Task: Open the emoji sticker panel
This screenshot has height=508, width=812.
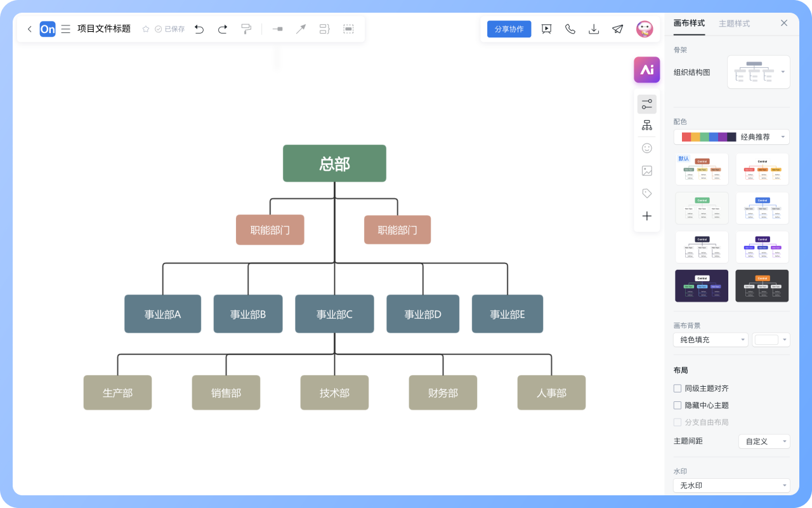Action: [x=646, y=148]
